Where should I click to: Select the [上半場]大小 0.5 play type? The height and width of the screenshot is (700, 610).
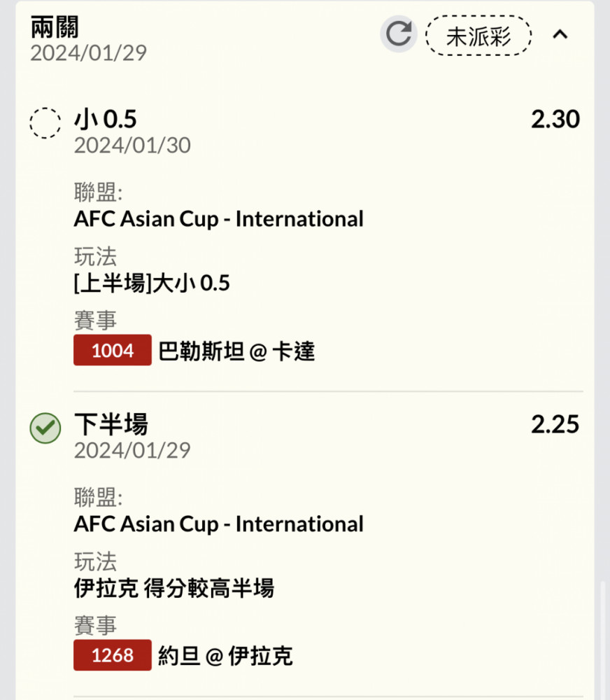[152, 283]
